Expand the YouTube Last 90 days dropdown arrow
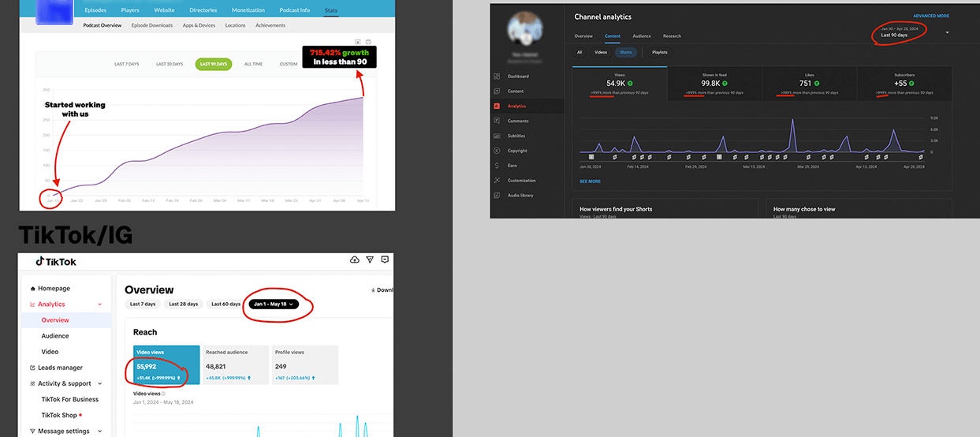Screen dimensions: 980x437 [x=947, y=33]
